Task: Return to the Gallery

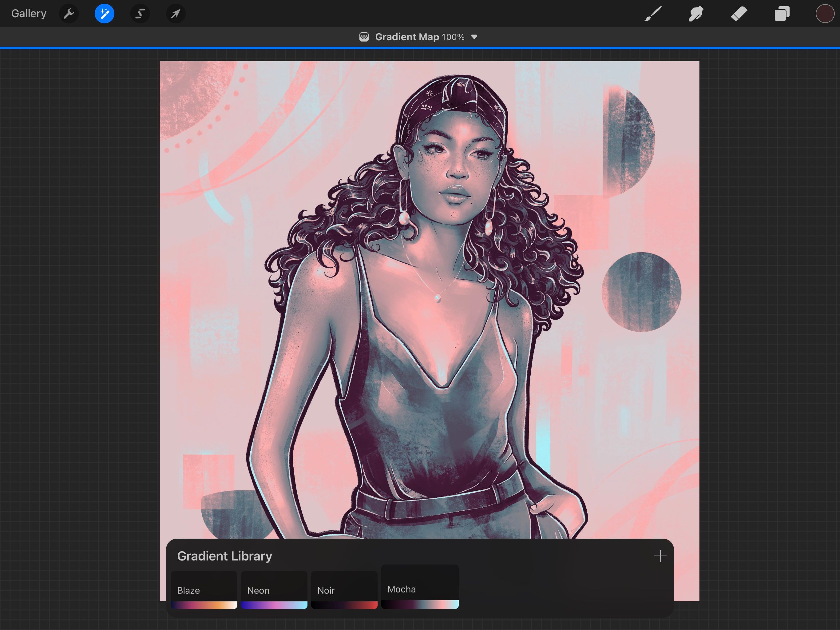Action: [29, 13]
